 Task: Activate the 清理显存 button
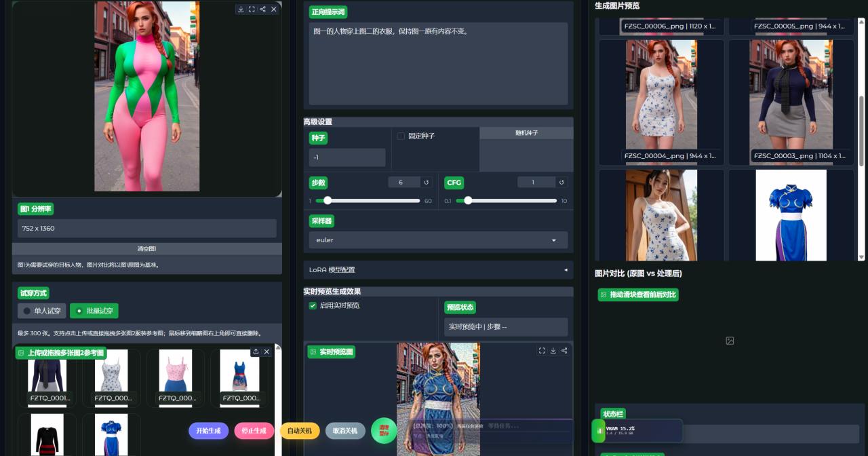tap(384, 430)
